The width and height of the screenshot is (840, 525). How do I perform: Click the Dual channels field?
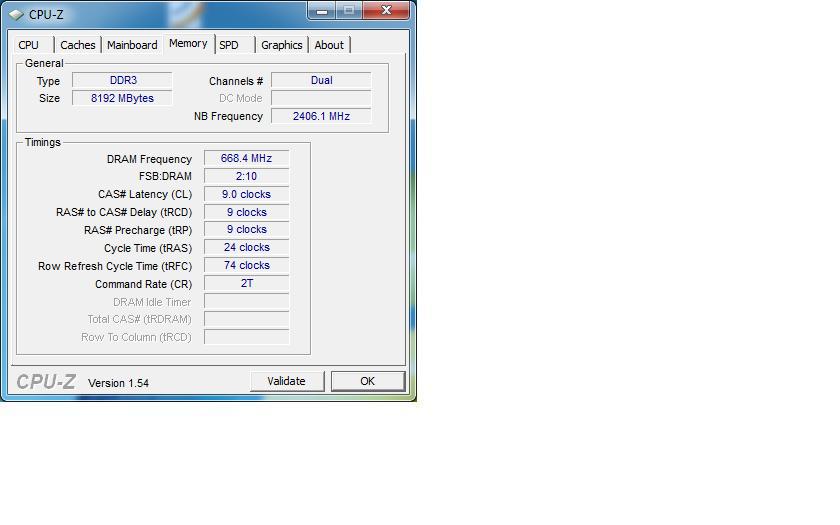coord(321,80)
